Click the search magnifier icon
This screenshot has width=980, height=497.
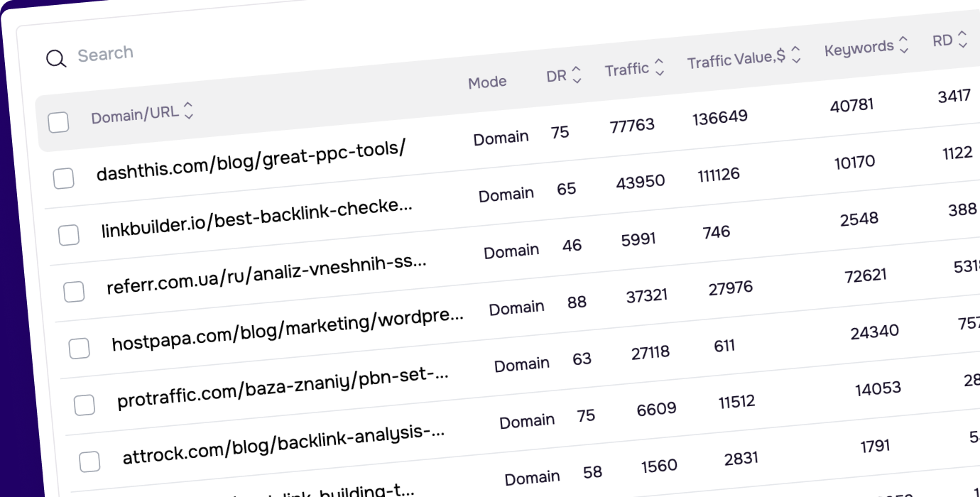56,59
